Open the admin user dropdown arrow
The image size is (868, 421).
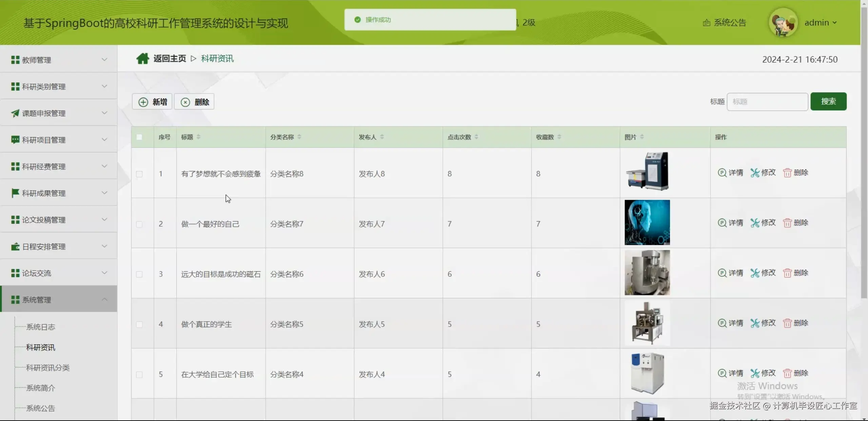tap(834, 23)
